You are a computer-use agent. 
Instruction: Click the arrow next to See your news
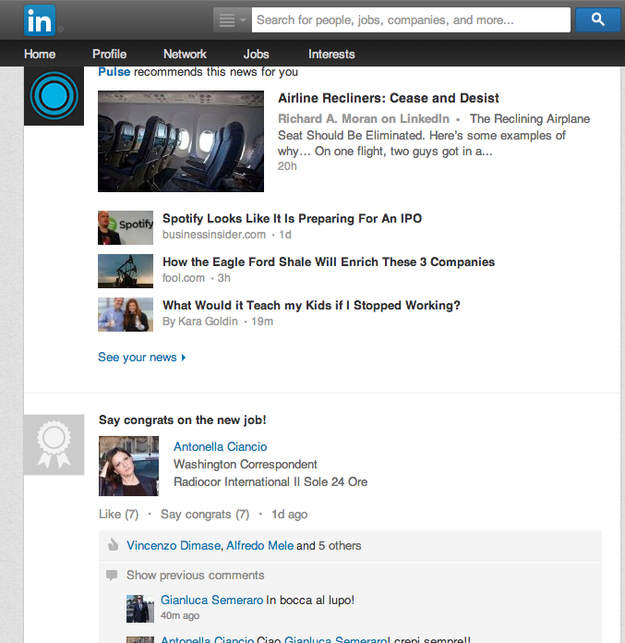[x=183, y=358]
